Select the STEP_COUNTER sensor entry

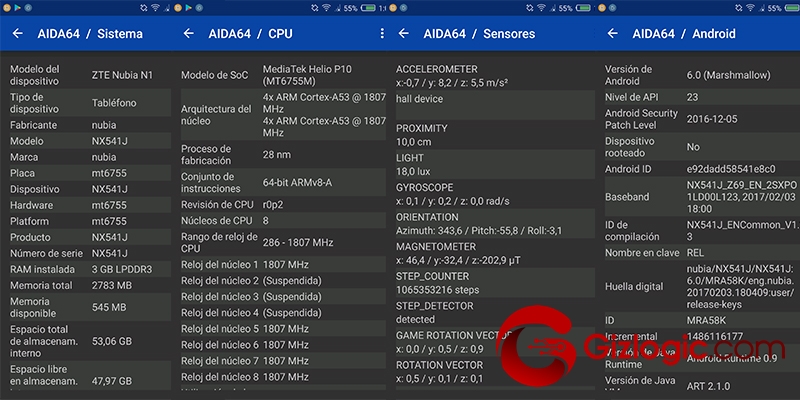pos(494,283)
